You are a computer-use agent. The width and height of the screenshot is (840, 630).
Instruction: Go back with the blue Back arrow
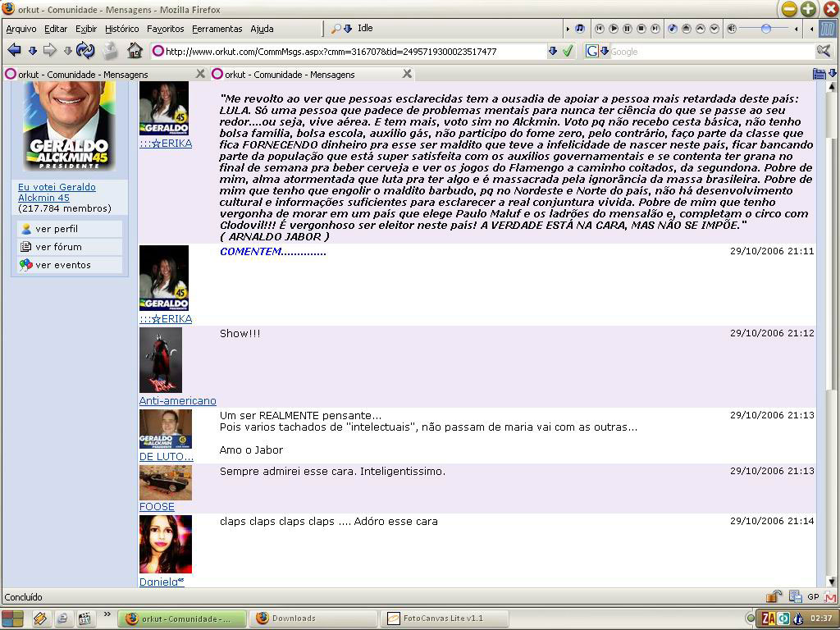coord(15,50)
